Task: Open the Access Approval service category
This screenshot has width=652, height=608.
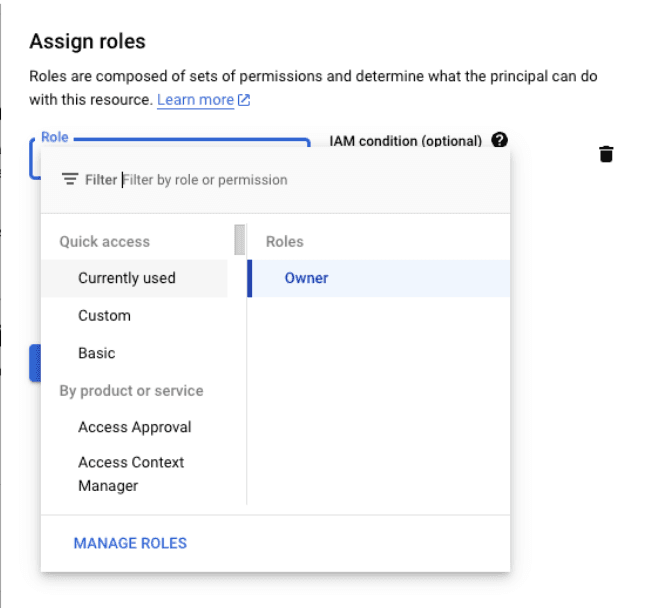Action: click(x=135, y=427)
